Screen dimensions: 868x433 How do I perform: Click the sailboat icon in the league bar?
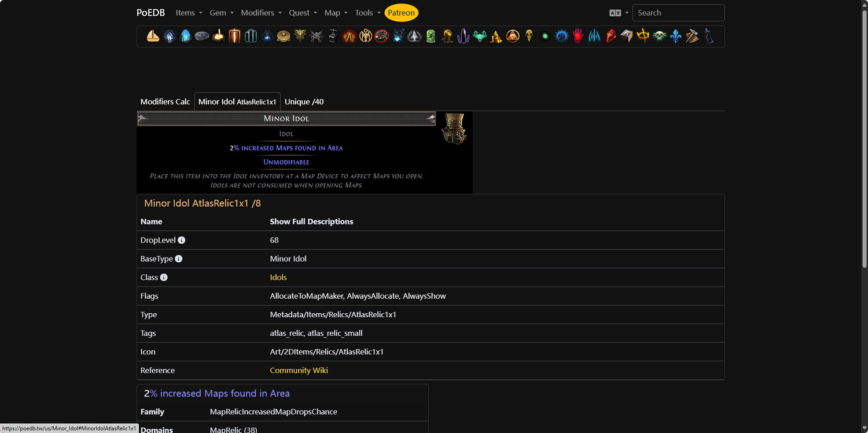[153, 36]
